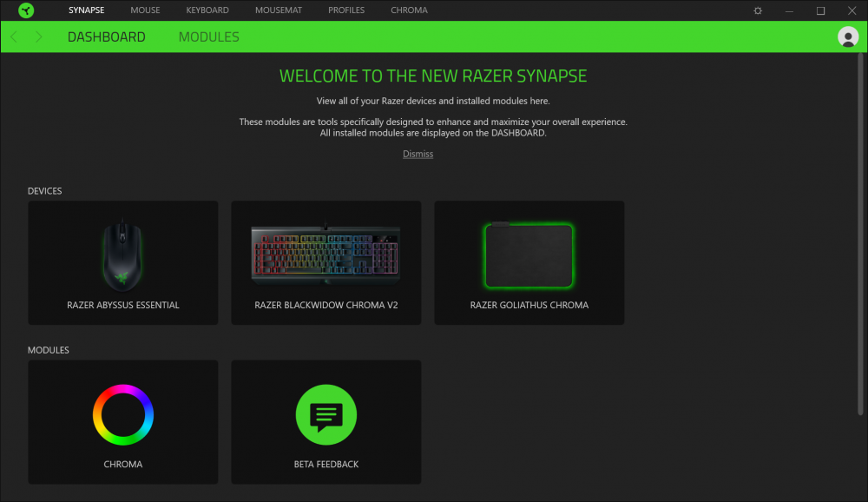Screen dimensions: 868x502
Task: Click the vertical scrollbar
Action: click(x=860, y=234)
